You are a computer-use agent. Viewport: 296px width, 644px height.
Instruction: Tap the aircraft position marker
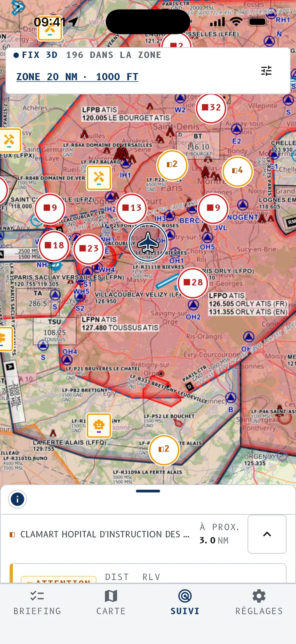tap(148, 243)
